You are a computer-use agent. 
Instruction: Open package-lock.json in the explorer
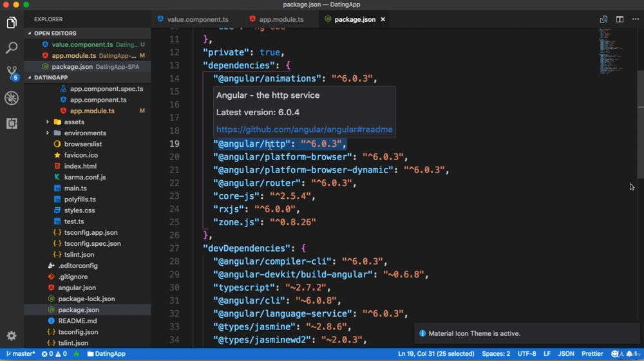(x=86, y=299)
